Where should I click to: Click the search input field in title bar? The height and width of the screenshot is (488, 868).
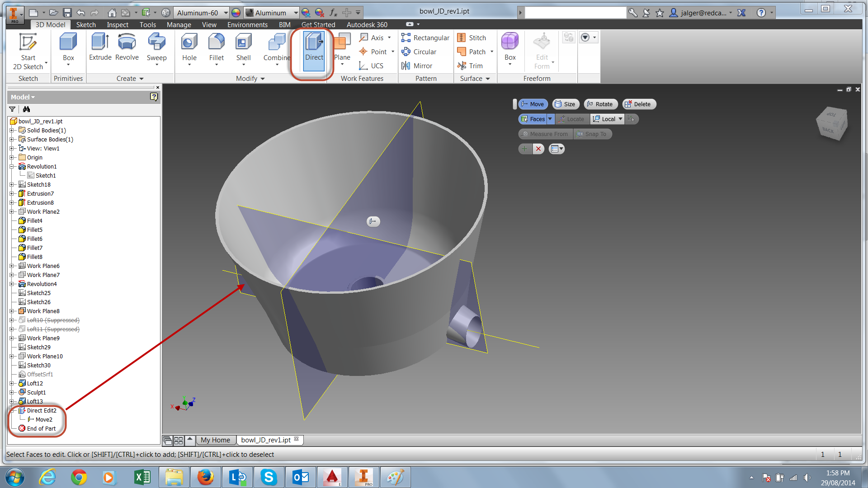coord(575,13)
